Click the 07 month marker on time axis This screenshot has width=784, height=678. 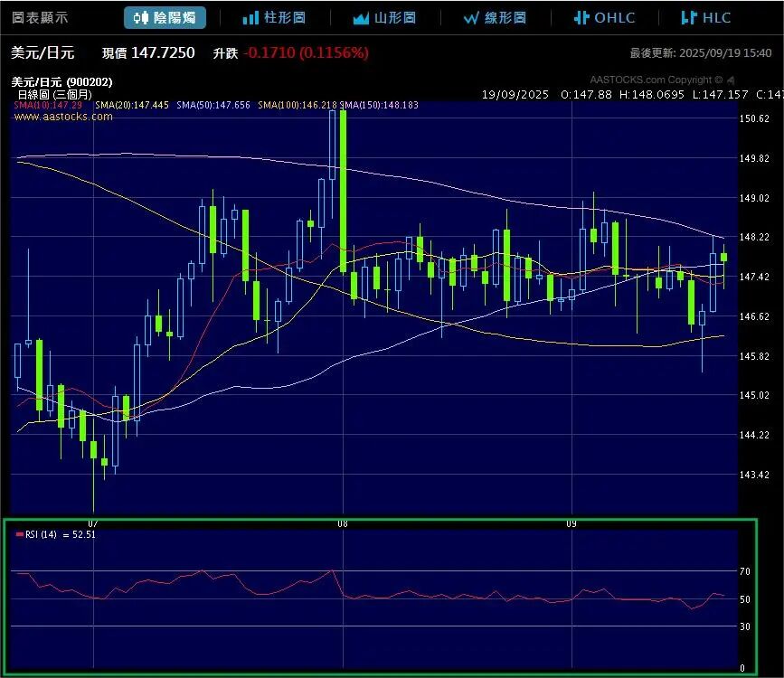[x=93, y=524]
